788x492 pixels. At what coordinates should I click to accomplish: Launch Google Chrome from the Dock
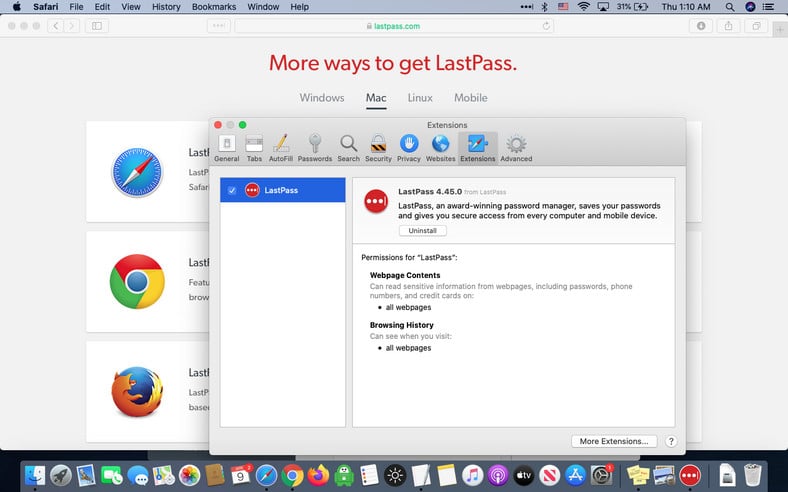click(292, 475)
